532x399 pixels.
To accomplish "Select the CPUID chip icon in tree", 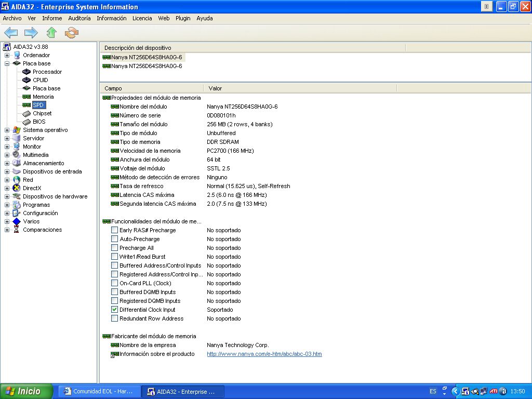I will [x=26, y=80].
